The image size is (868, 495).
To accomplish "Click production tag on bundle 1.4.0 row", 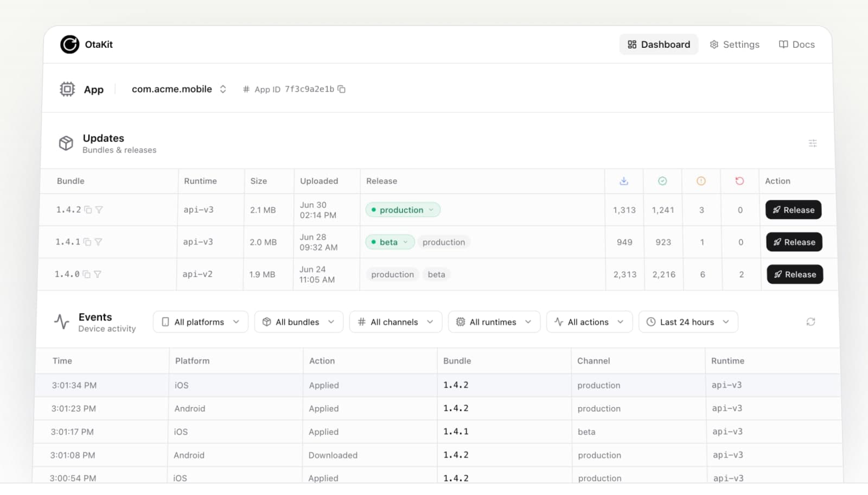I will pyautogui.click(x=392, y=275).
